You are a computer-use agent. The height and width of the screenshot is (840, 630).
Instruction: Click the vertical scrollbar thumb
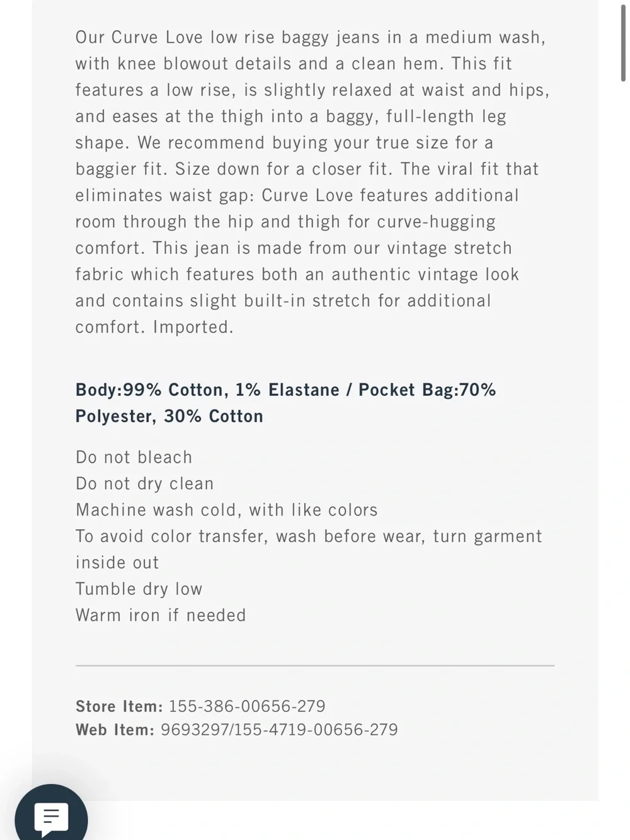(x=624, y=42)
